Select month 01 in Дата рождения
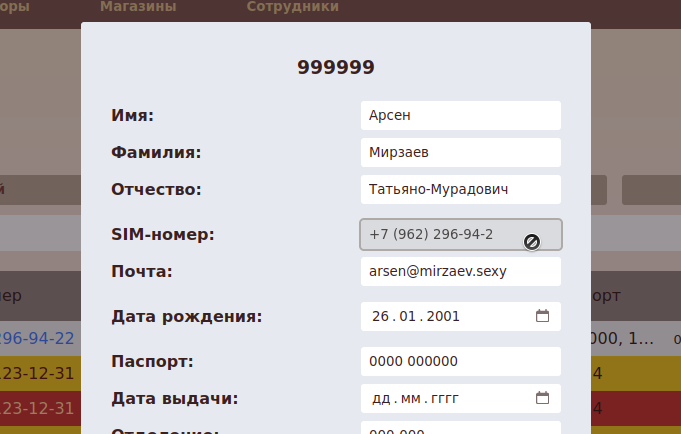 [407, 317]
